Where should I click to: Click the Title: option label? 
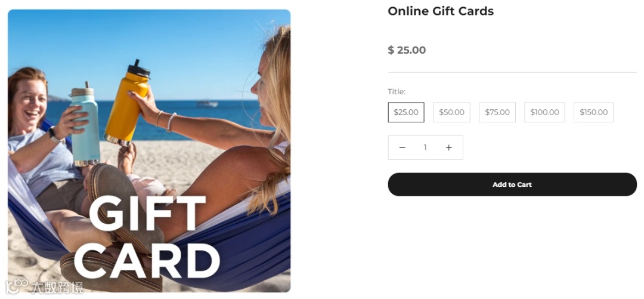tap(397, 91)
